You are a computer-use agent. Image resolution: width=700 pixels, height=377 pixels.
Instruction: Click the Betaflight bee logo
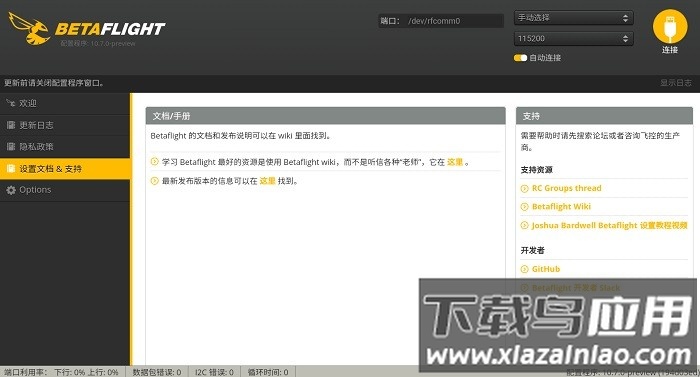pyautogui.click(x=29, y=29)
